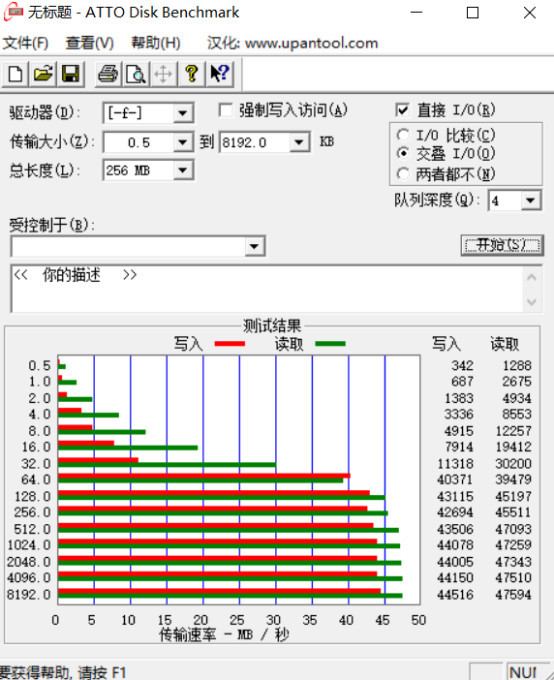Click the 读取 results column header
This screenshot has width=554, height=680.
505,344
